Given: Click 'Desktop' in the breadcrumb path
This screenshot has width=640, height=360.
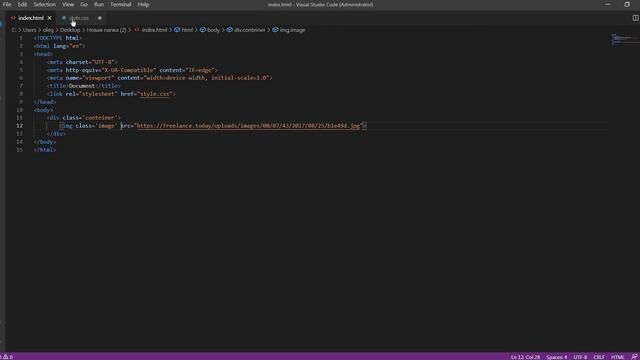Looking at the screenshot, I should click(70, 30).
